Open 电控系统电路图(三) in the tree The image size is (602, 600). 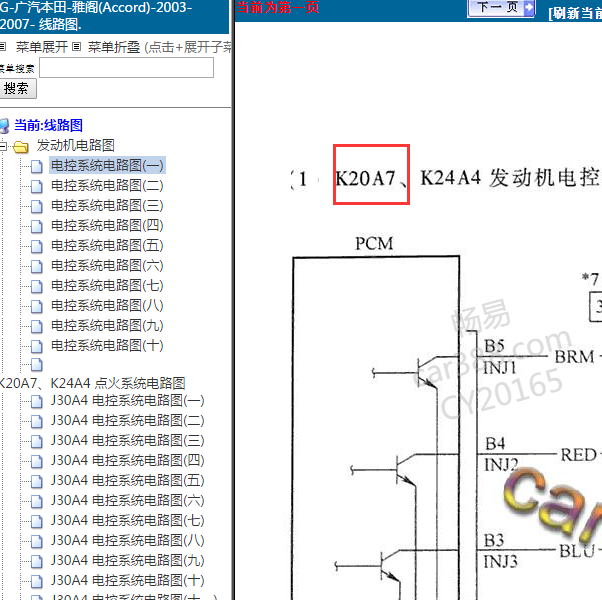coord(107,205)
